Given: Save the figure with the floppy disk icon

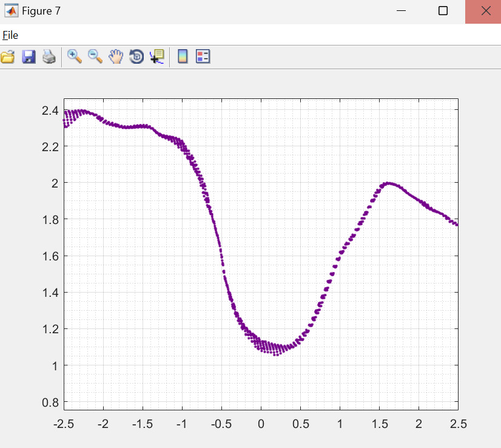Looking at the screenshot, I should tap(29, 57).
